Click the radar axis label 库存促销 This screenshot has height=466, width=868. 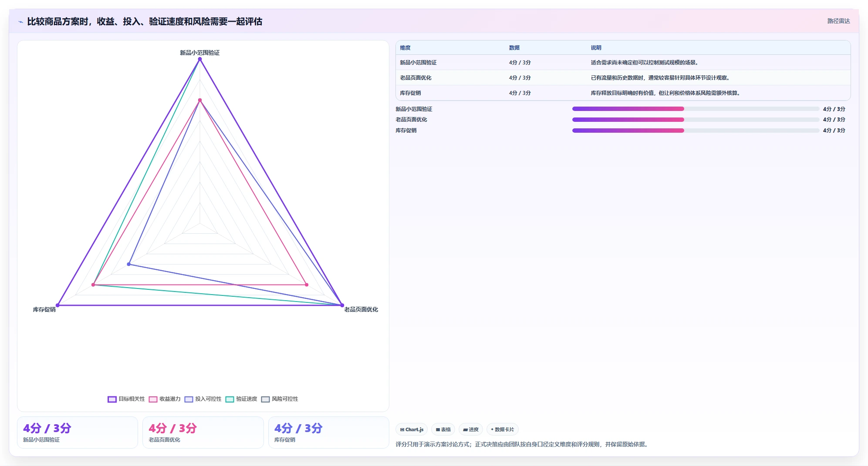(44, 310)
